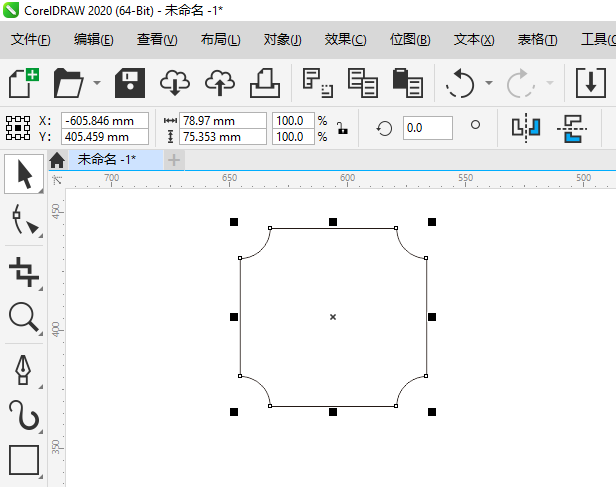Open the 文本(X) menu

(474, 40)
